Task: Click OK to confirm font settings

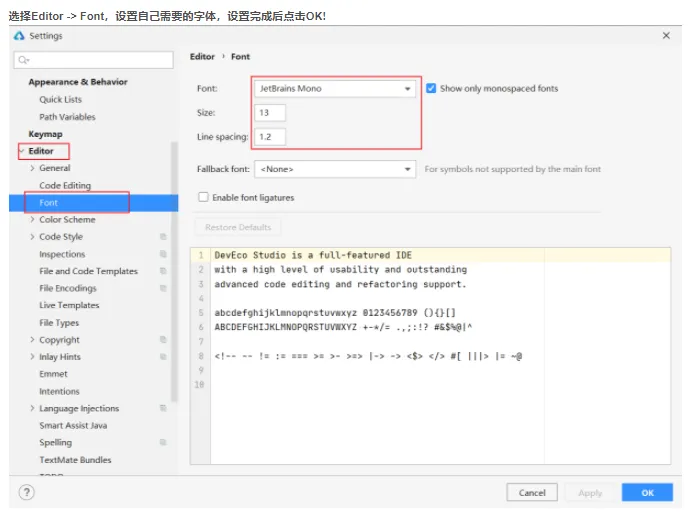Action: (x=647, y=492)
